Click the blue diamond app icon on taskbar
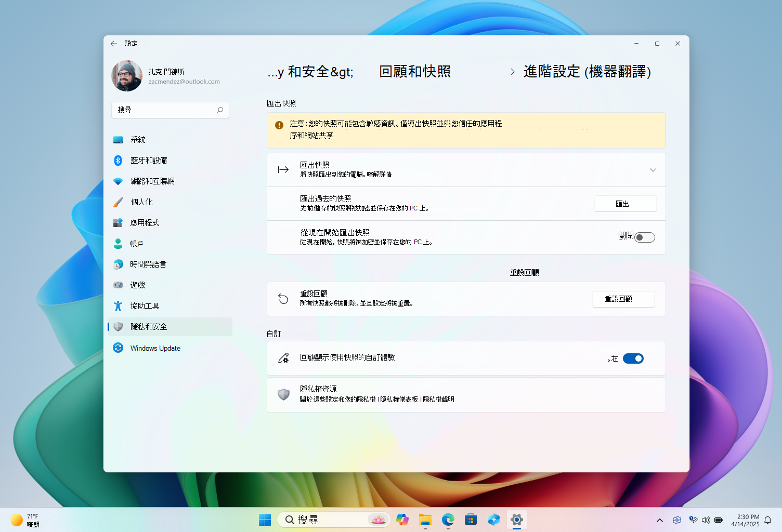This screenshot has width=782, height=532. tap(494, 520)
